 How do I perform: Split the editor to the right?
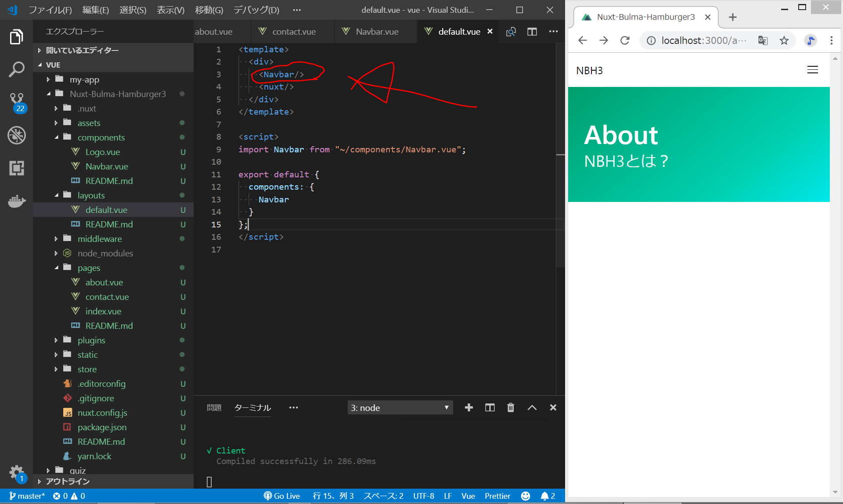coord(532,32)
